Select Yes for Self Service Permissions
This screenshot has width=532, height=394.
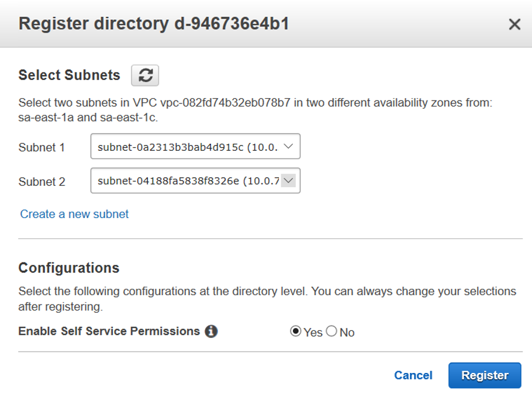tap(296, 331)
